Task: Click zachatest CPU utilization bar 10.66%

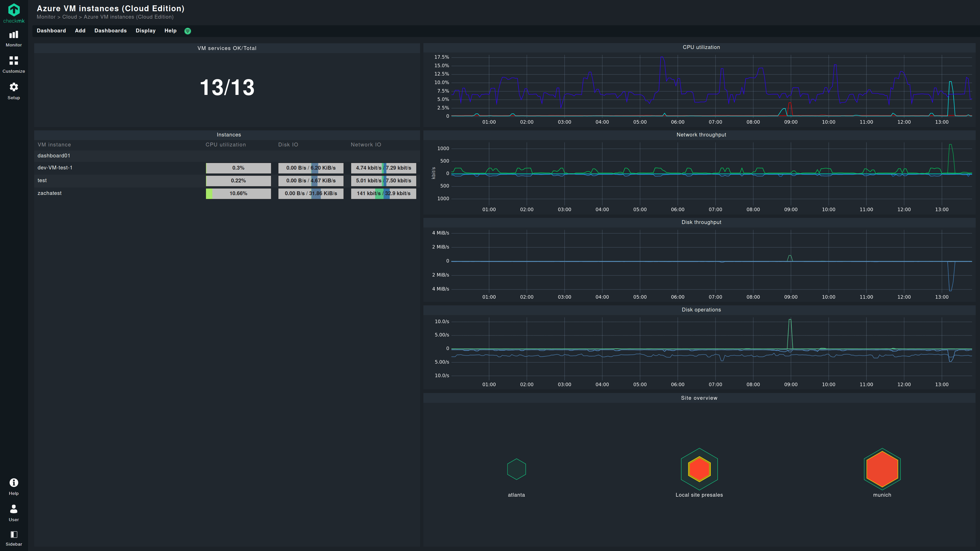Action: [x=239, y=194]
